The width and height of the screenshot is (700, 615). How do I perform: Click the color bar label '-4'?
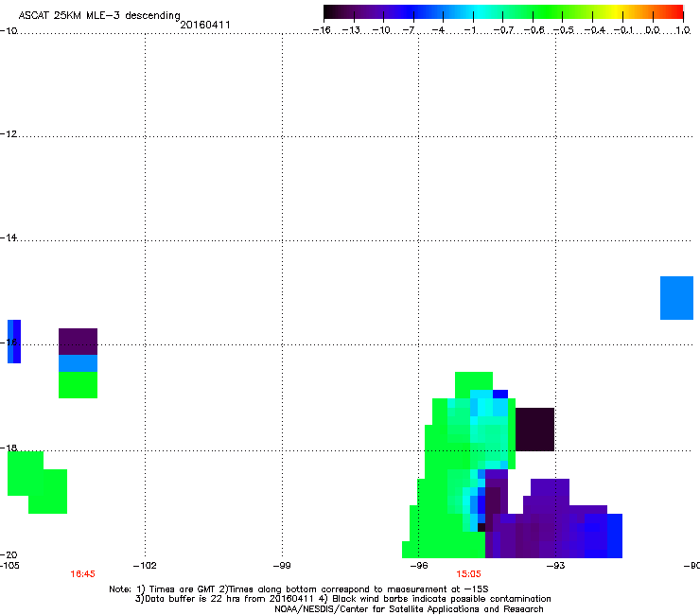(438, 30)
